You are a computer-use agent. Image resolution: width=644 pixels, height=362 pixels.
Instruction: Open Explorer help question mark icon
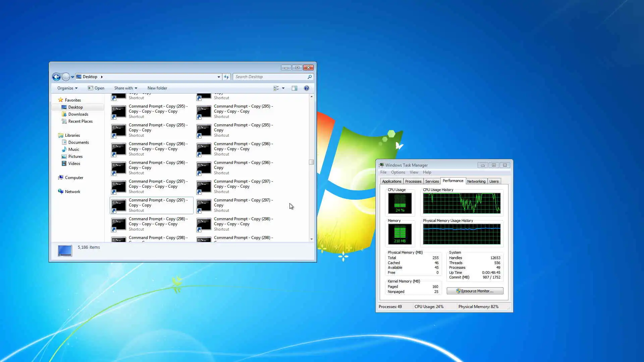[x=306, y=88]
